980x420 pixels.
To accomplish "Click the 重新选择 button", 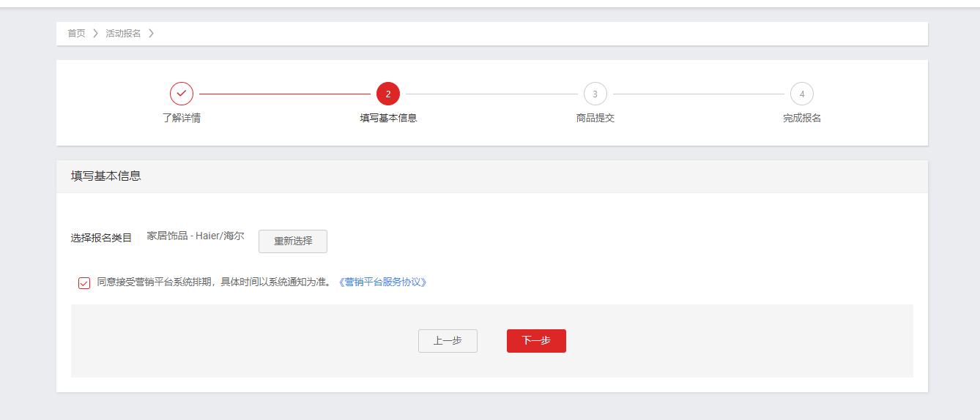I will tap(293, 241).
